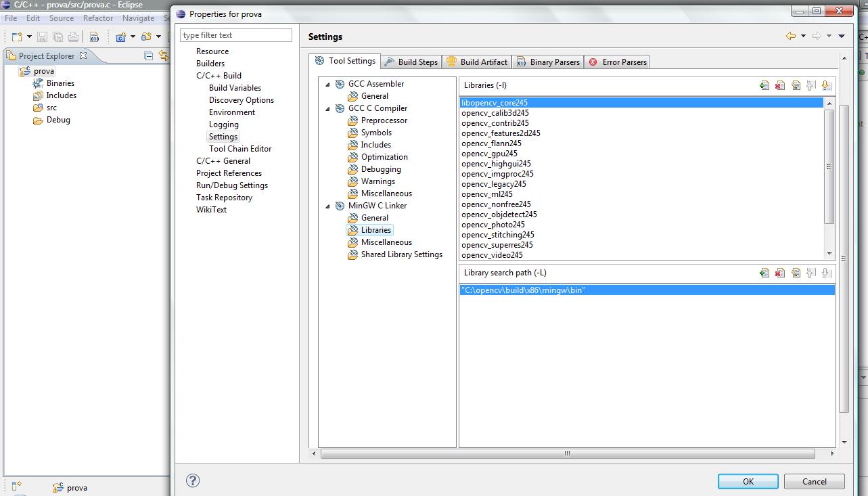868x496 pixels.
Task: Edit the selected Library search path (-L) entry
Action: (x=796, y=273)
